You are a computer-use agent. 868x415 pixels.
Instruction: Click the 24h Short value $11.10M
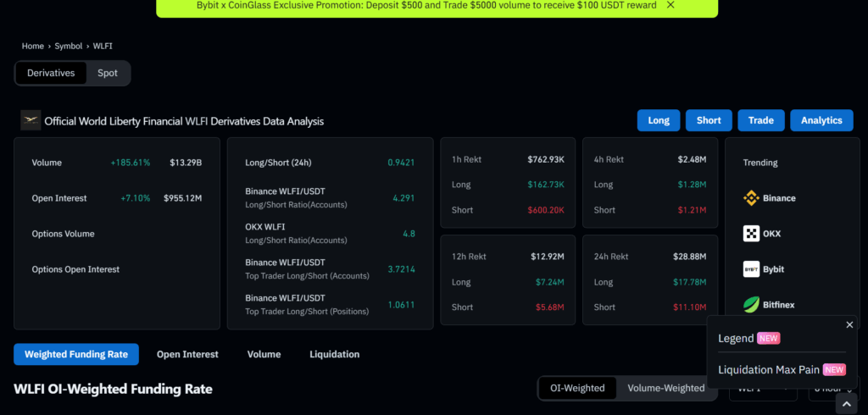[x=690, y=307]
